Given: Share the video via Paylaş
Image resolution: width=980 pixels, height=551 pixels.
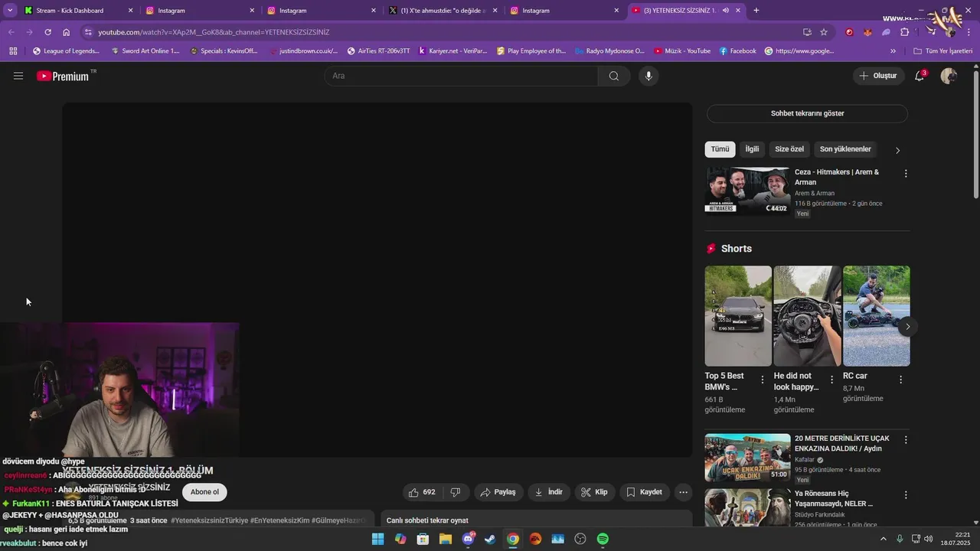Looking at the screenshot, I should click(498, 492).
